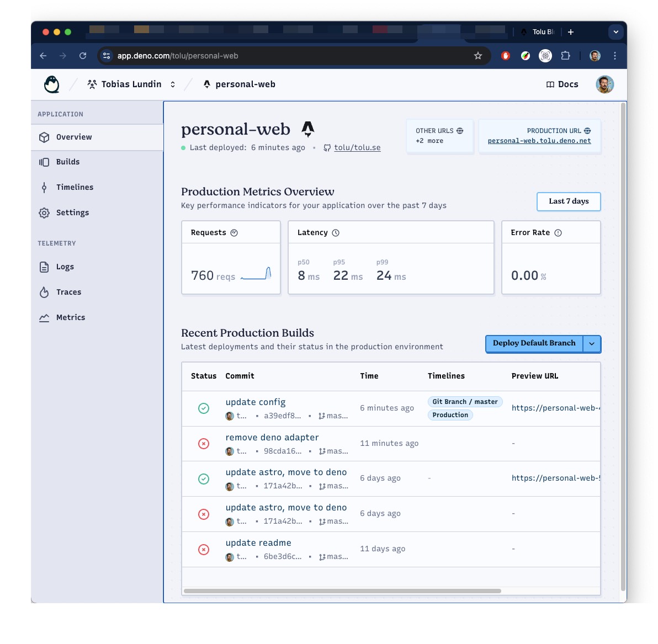
Task: Click the Latency clock icon
Action: pos(336,233)
